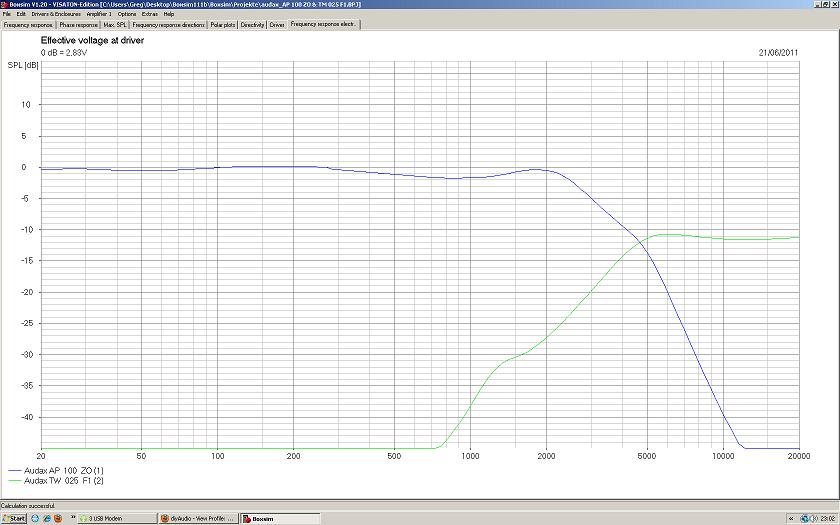Click the Boxsim app icon in title bar
The image size is (840, 525).
tap(4, 4)
